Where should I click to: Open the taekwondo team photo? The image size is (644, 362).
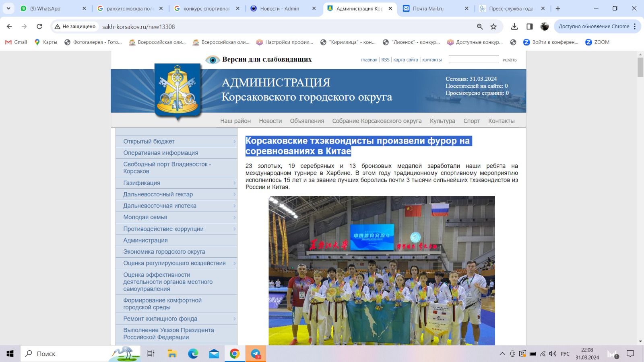(x=382, y=270)
